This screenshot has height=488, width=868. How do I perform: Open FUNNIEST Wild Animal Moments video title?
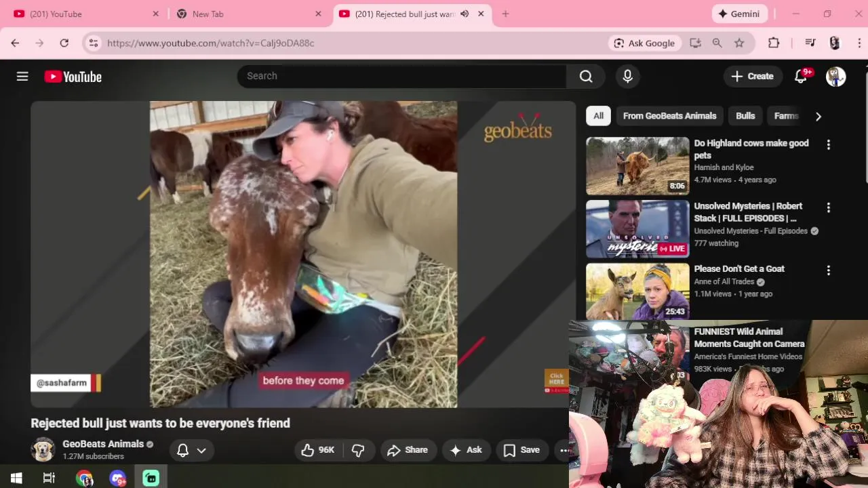click(x=749, y=338)
